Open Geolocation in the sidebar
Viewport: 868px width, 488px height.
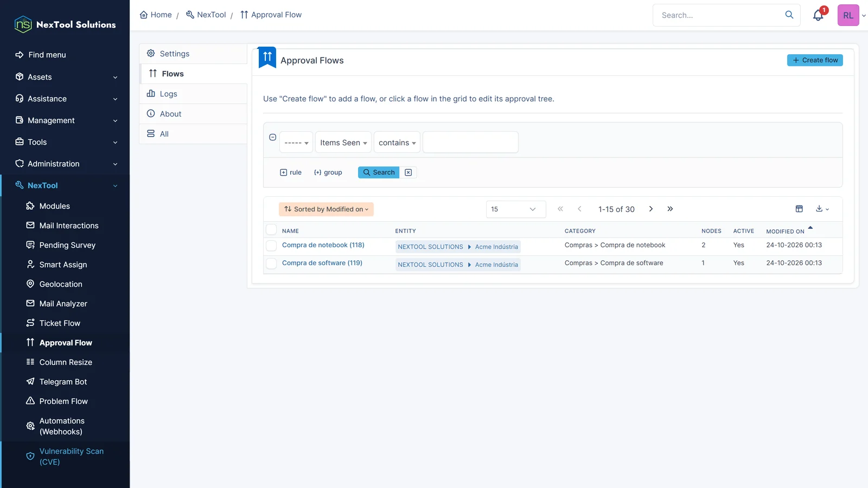coord(61,284)
